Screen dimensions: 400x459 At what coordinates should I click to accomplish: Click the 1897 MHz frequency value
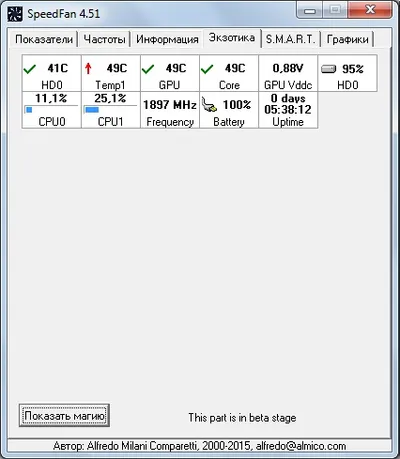tap(170, 105)
